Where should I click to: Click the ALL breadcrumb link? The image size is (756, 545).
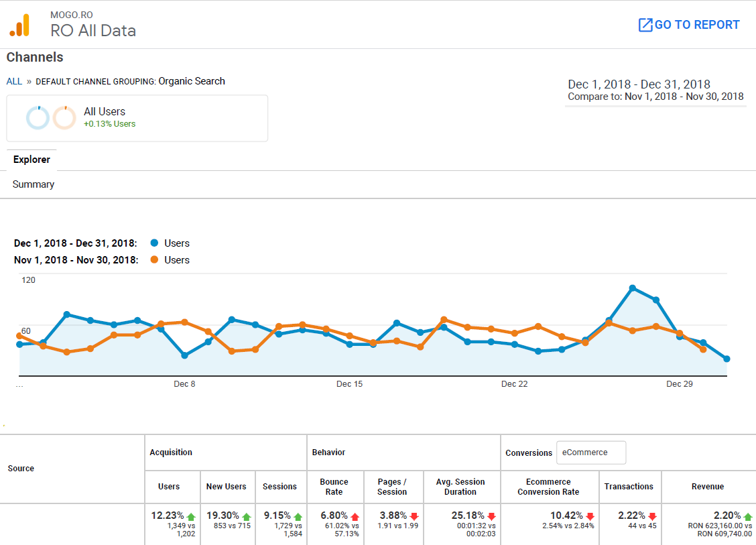coord(13,81)
